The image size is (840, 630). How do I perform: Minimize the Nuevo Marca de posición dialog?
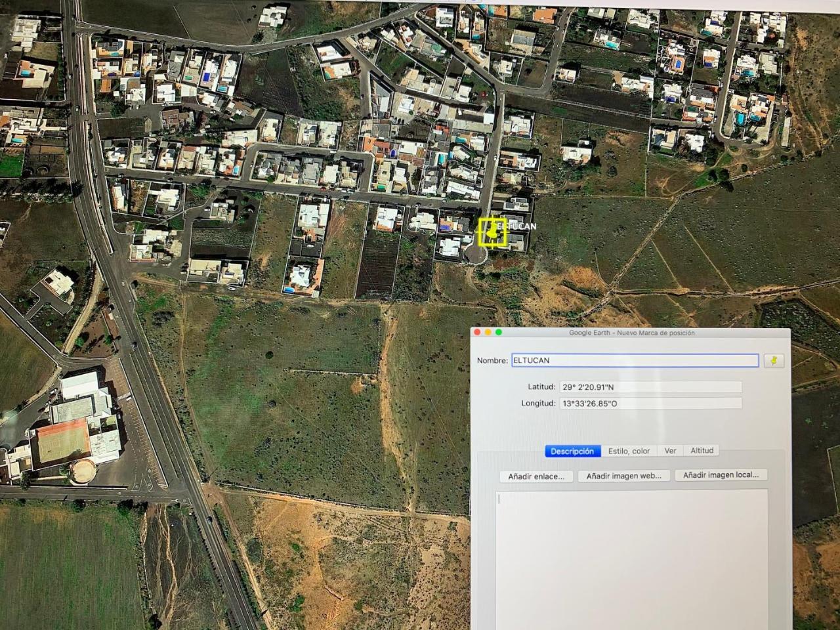click(488, 333)
